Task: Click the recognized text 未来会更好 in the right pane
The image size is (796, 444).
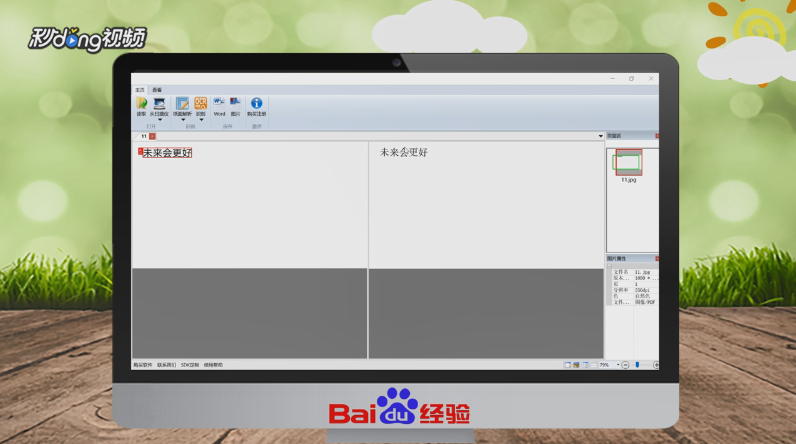Action: [404, 152]
